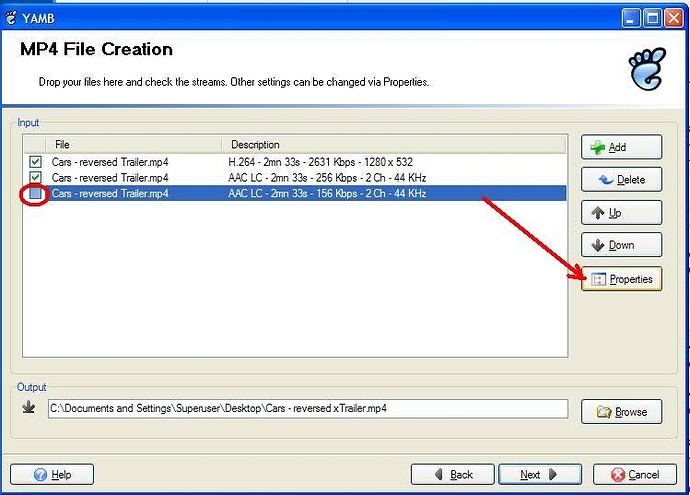Click the Delete button
Image resolution: width=690 pixels, height=495 pixels.
pyautogui.click(x=621, y=180)
